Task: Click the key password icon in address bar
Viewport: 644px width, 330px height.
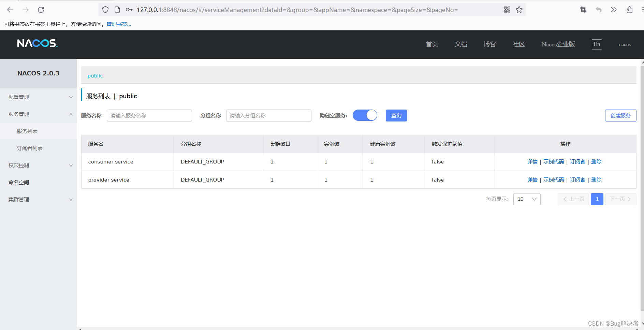Action: tap(129, 10)
